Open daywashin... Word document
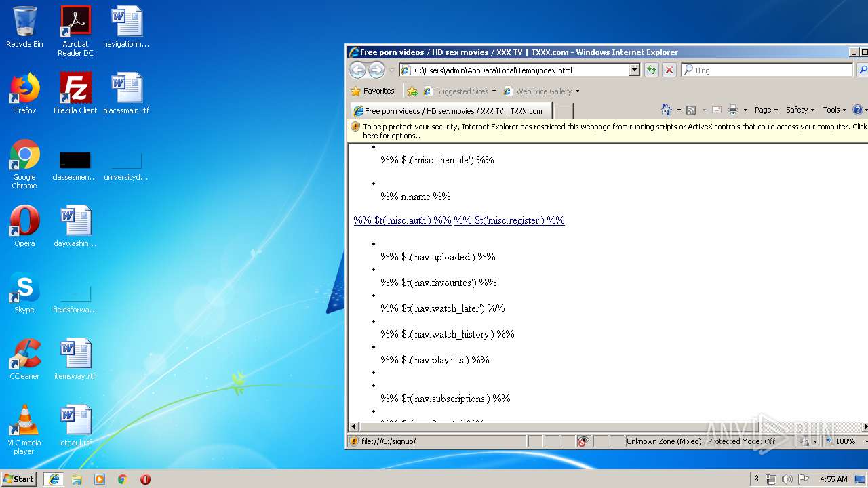This screenshot has width=868, height=488. (75, 226)
